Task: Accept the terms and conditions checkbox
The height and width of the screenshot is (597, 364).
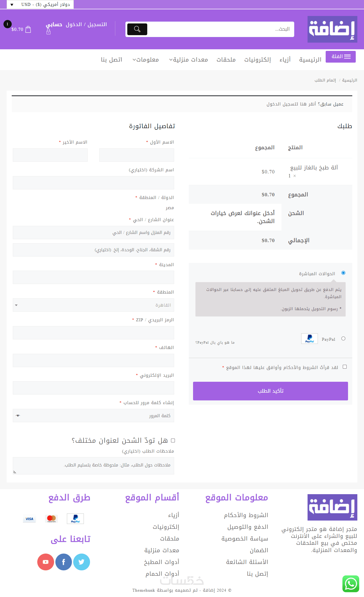Action: (345, 367)
